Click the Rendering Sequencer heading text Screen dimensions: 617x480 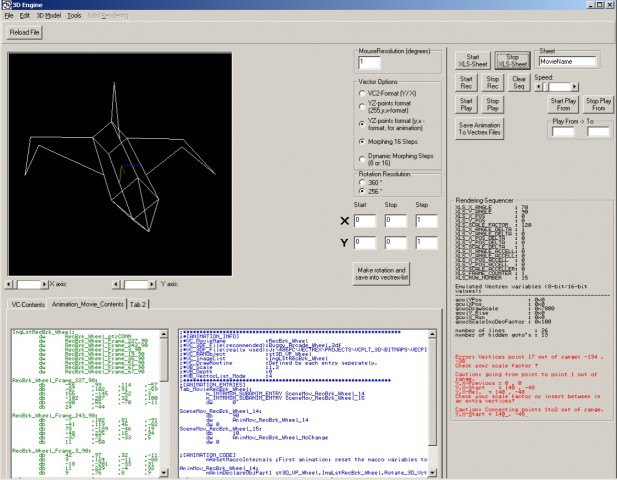point(484,200)
